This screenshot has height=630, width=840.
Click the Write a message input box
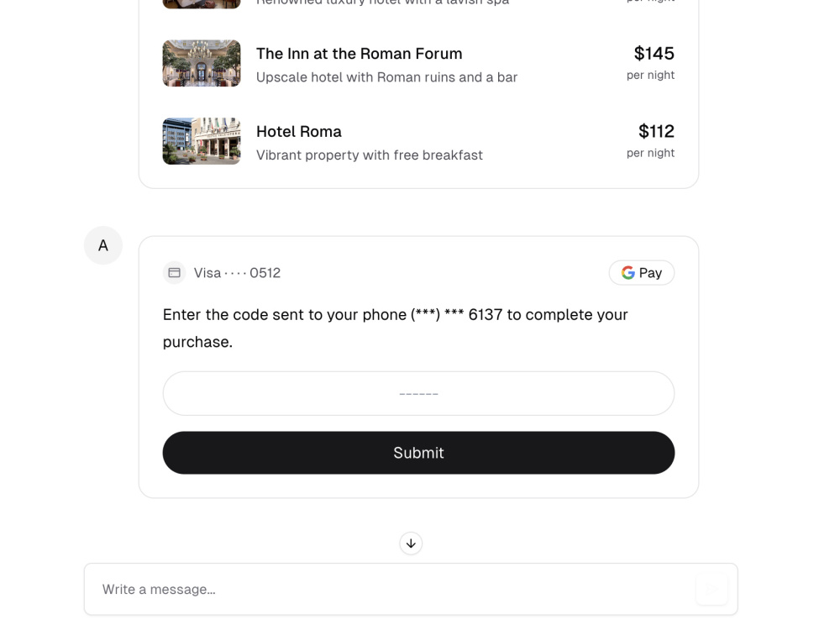pos(336,589)
